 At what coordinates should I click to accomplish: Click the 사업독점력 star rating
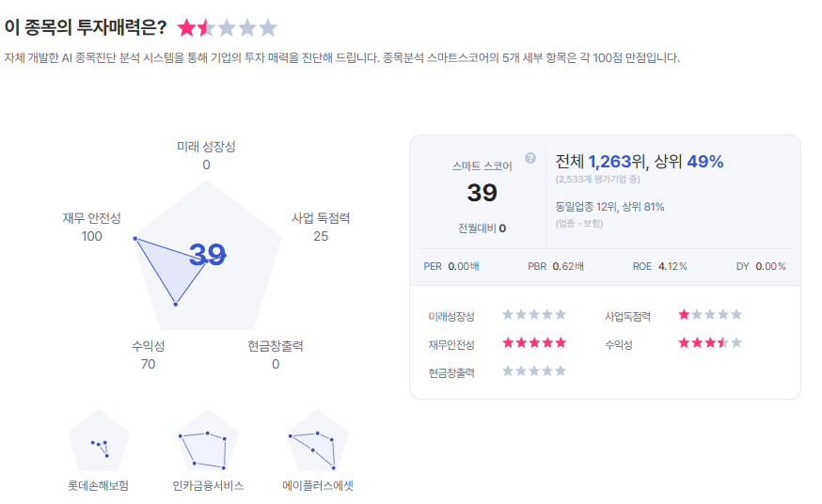[710, 315]
